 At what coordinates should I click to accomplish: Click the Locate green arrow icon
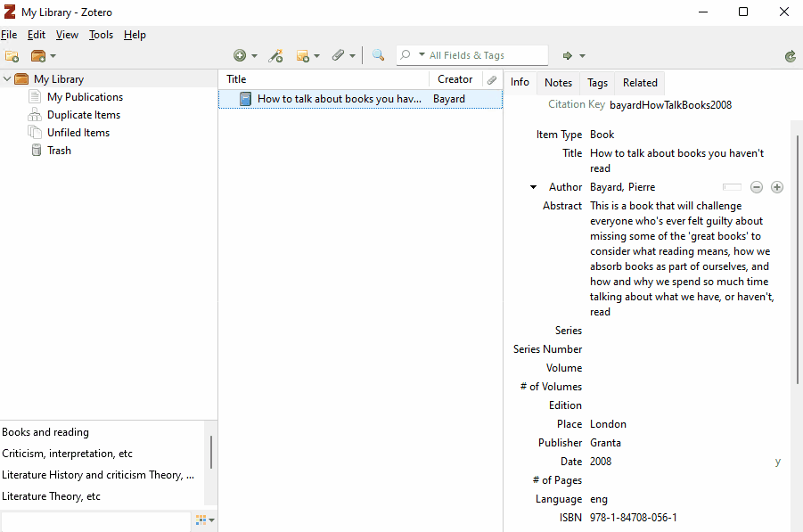click(568, 55)
